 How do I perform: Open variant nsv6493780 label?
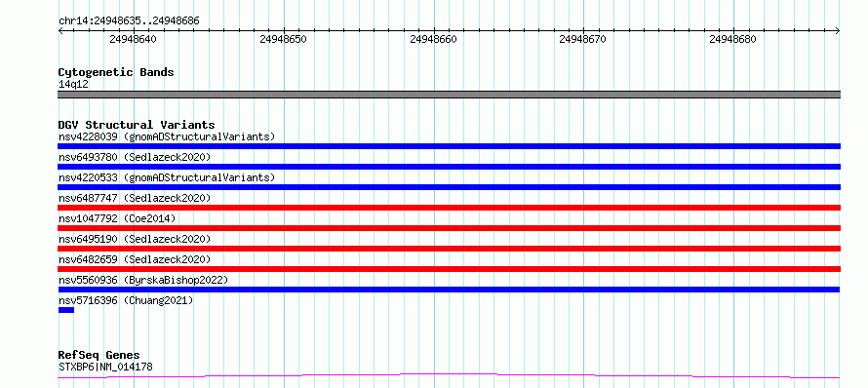(x=135, y=157)
